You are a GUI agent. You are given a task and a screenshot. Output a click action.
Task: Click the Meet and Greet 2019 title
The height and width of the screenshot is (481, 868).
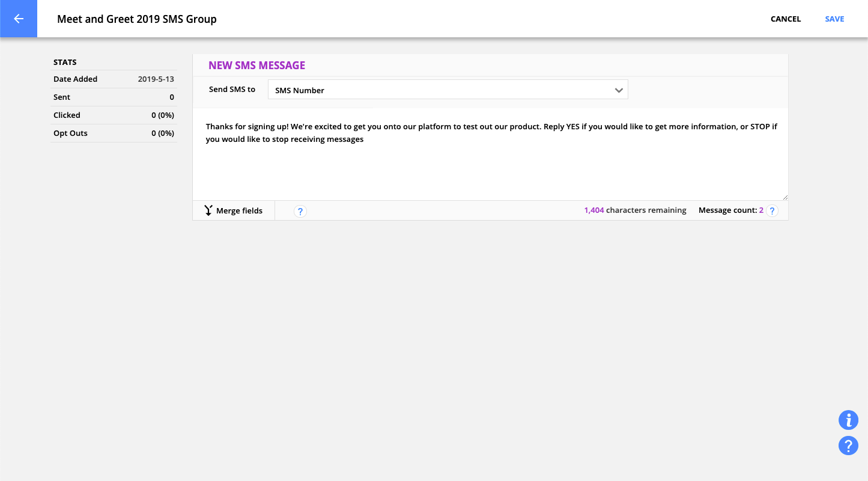tap(137, 19)
